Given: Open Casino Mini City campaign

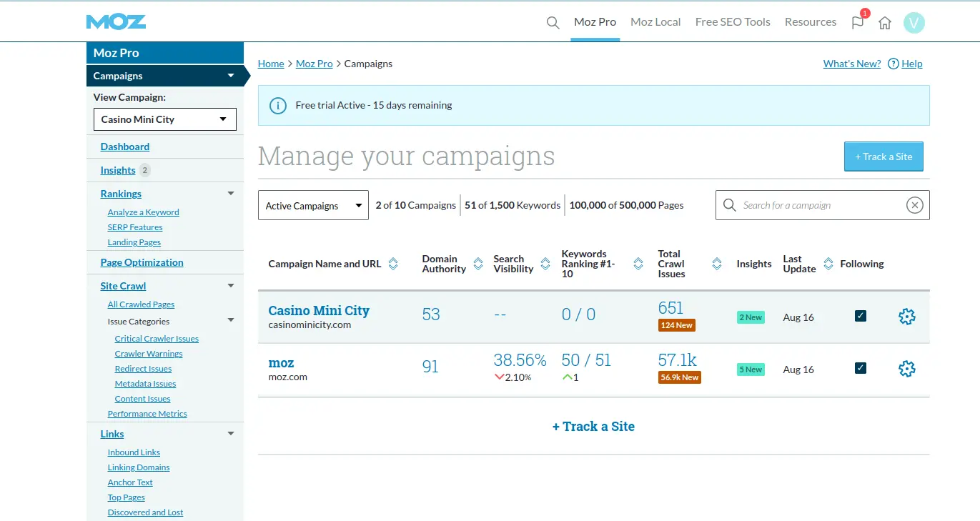Looking at the screenshot, I should [319, 311].
